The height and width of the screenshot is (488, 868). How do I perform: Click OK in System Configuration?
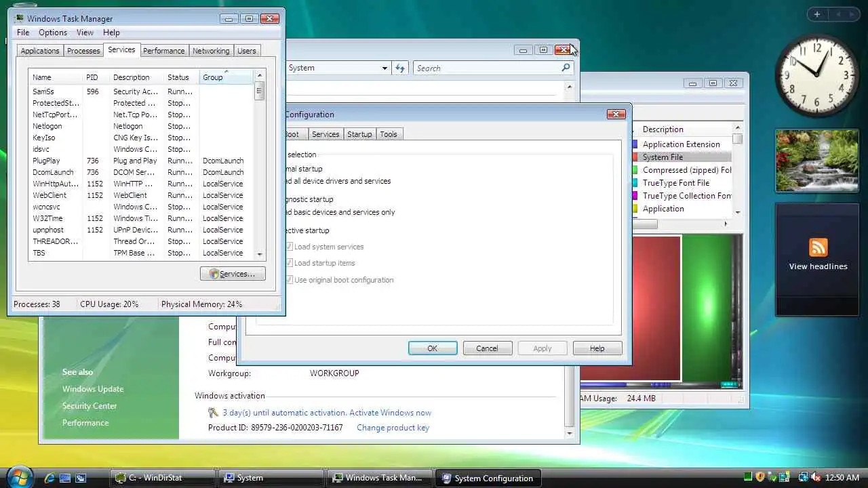tap(433, 348)
